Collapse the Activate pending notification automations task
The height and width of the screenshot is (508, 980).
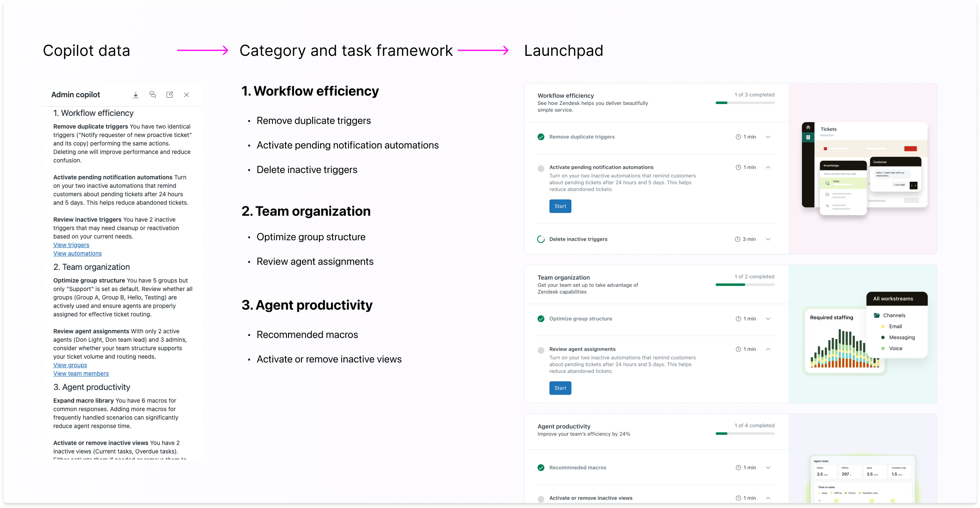click(x=768, y=168)
